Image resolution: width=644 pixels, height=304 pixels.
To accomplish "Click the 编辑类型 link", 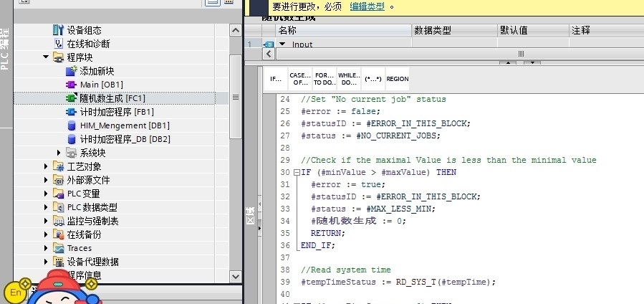I will 367,6.
